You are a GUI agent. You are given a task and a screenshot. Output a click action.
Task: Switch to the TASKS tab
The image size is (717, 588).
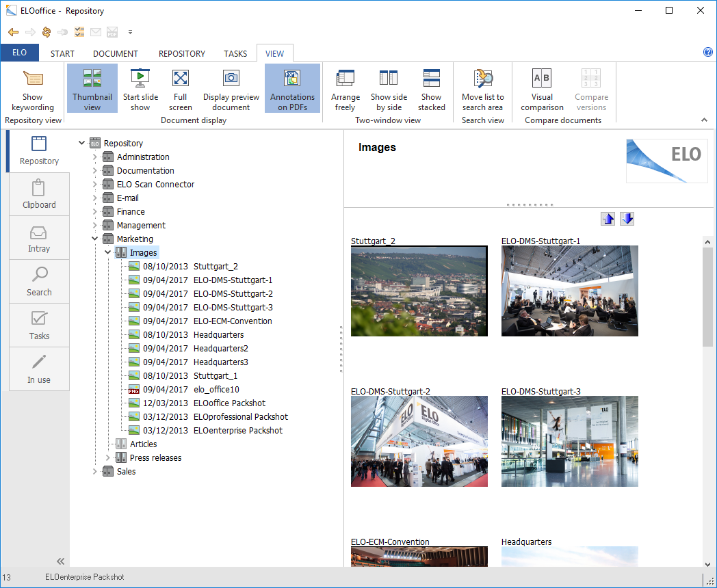coord(235,53)
